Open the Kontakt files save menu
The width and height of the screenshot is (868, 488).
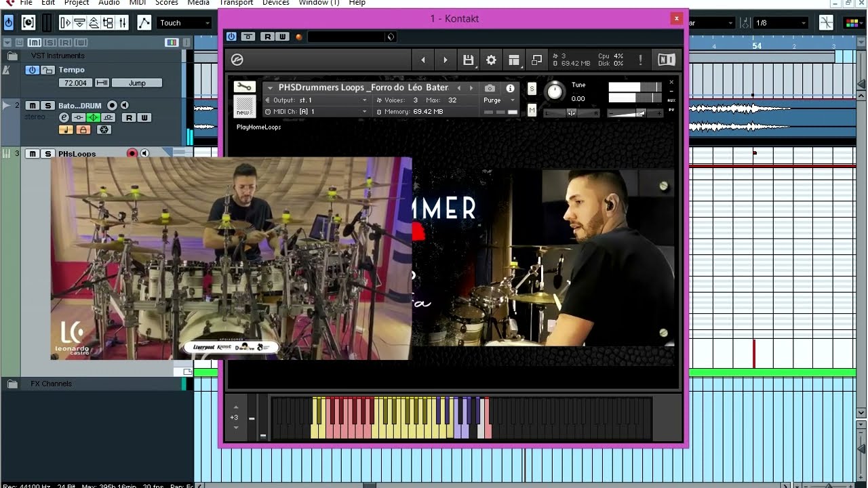[x=468, y=60]
